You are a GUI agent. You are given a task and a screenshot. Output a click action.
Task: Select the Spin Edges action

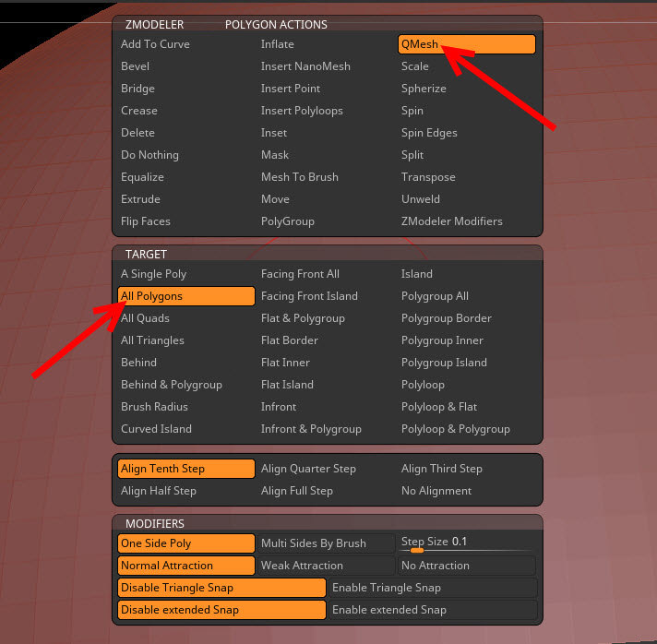429,133
